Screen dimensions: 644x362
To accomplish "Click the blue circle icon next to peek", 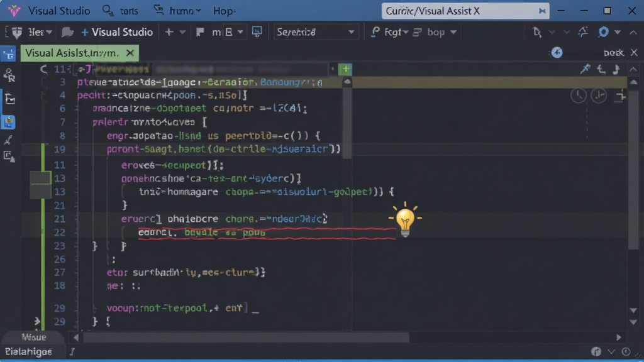I will pos(557,53).
